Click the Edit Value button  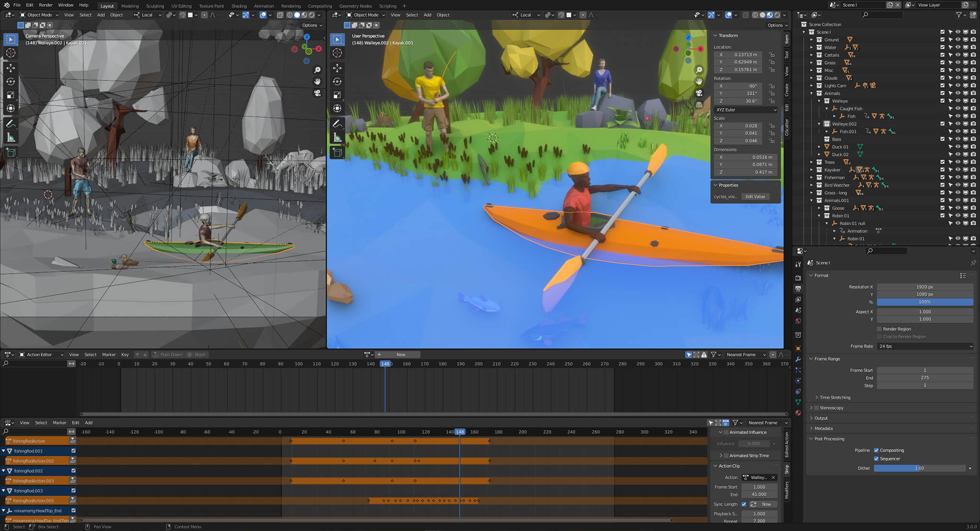pos(755,196)
